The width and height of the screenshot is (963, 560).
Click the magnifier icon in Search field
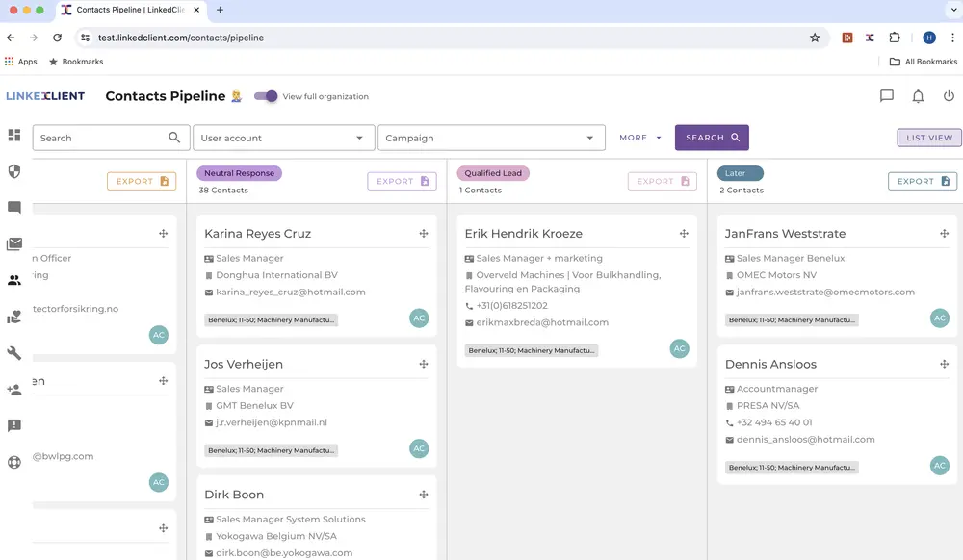pyautogui.click(x=174, y=138)
